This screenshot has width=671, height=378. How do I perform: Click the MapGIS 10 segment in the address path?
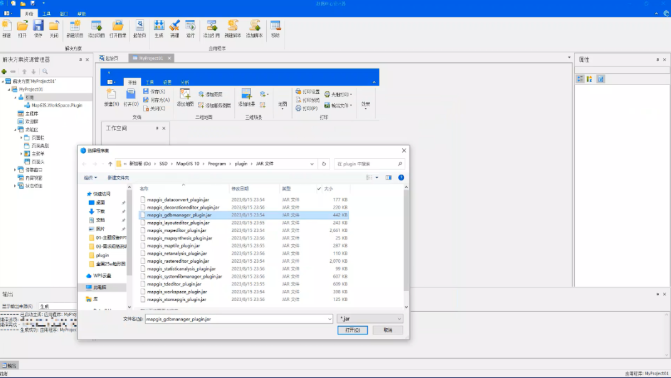point(188,164)
